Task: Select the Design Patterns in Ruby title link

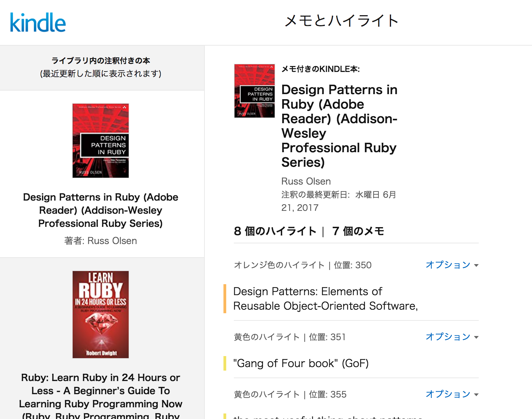Action: tap(100, 210)
